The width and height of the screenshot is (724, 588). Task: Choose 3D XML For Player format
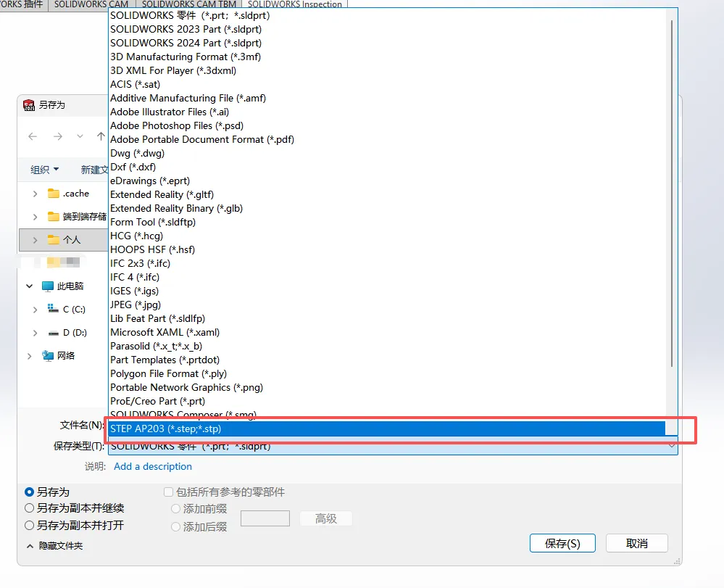(388, 70)
